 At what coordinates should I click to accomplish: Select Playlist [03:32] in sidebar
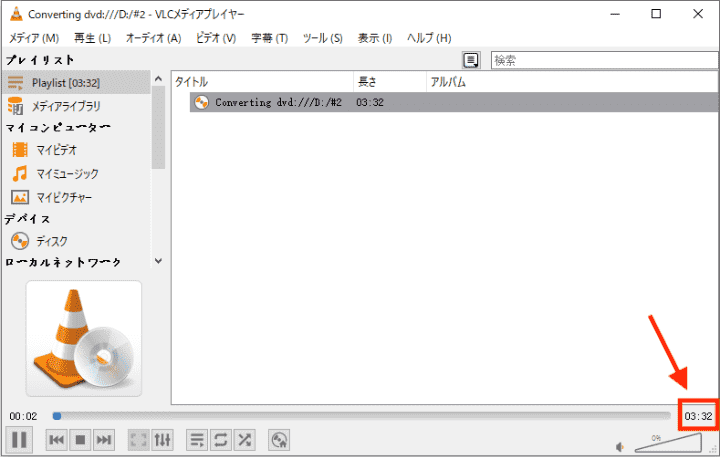tap(76, 83)
